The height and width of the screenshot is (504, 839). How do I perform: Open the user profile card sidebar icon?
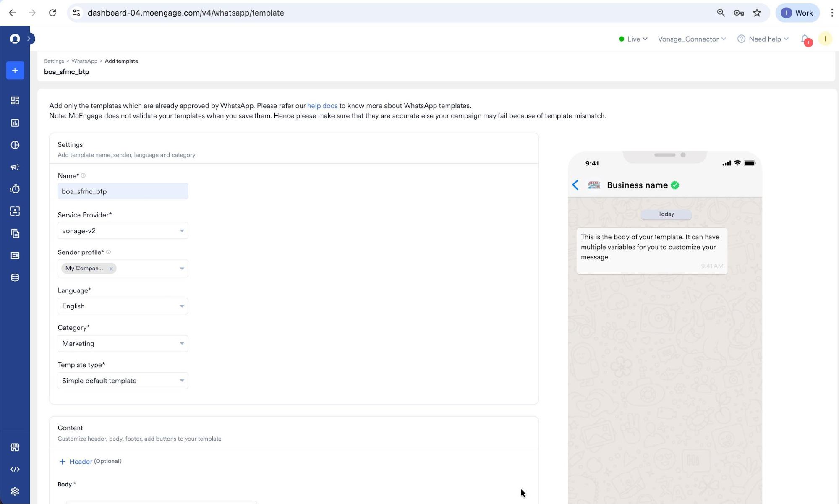[x=15, y=211]
